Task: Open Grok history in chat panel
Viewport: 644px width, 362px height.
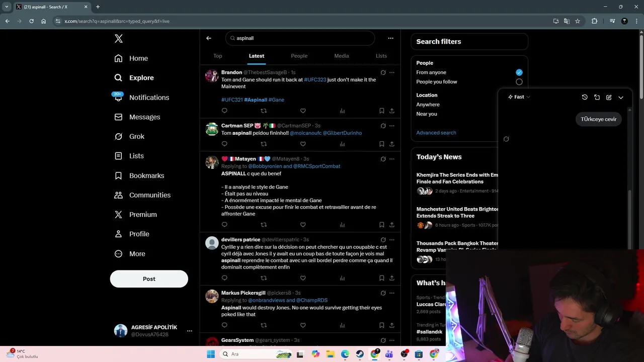Action: pyautogui.click(x=585, y=97)
